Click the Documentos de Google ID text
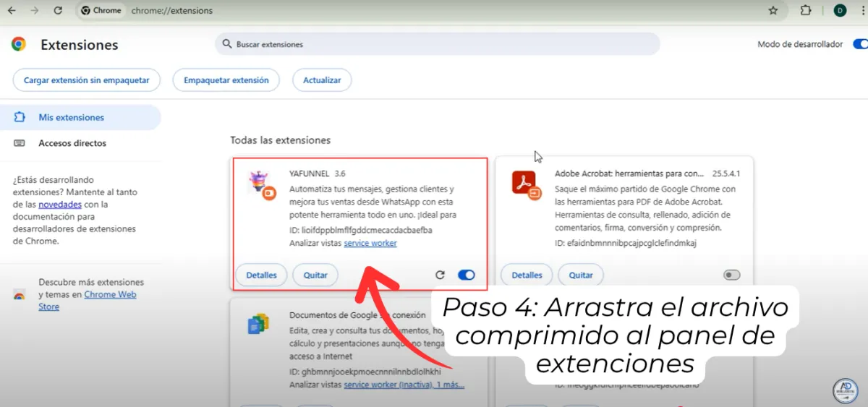Viewport: 868px width, 407px height. (x=365, y=372)
